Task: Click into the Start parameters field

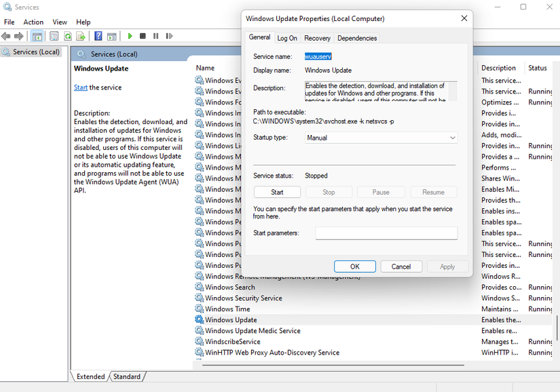Action: 386,233
